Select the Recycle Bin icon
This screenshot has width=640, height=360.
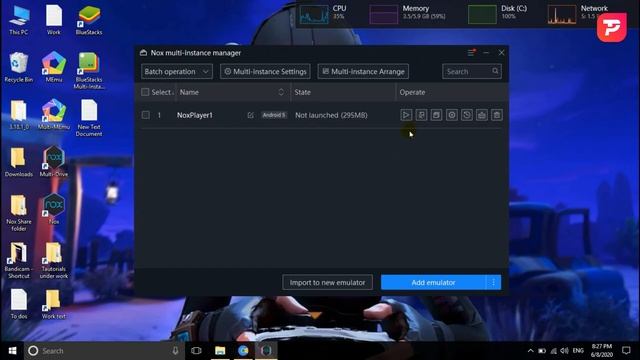pyautogui.click(x=19, y=67)
